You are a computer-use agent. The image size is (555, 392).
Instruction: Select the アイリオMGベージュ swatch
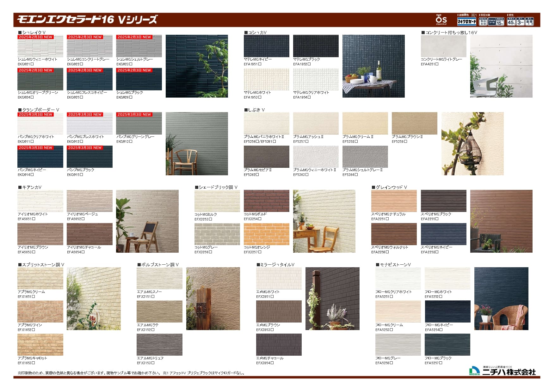tap(89, 201)
